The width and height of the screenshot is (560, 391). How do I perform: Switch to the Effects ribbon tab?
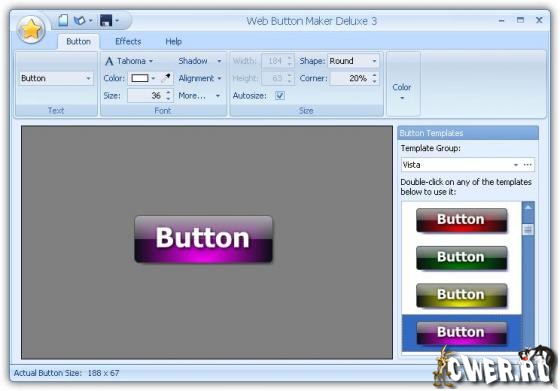(128, 41)
